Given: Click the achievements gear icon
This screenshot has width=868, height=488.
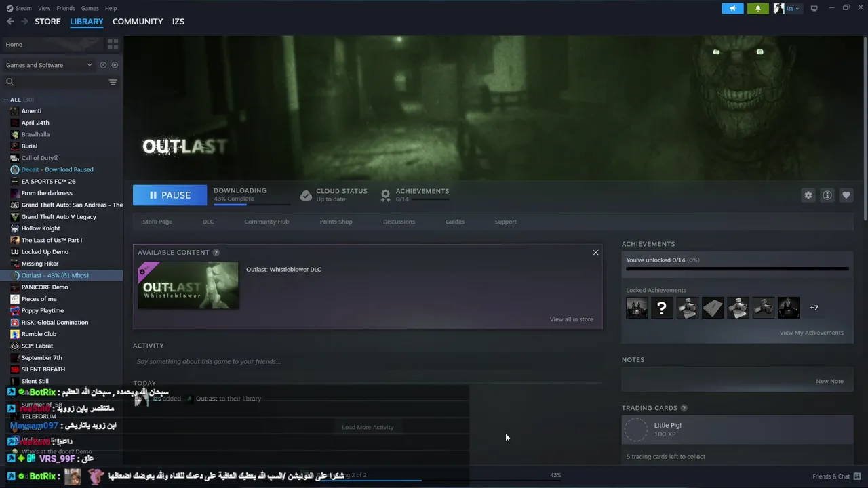Looking at the screenshot, I should coord(385,195).
